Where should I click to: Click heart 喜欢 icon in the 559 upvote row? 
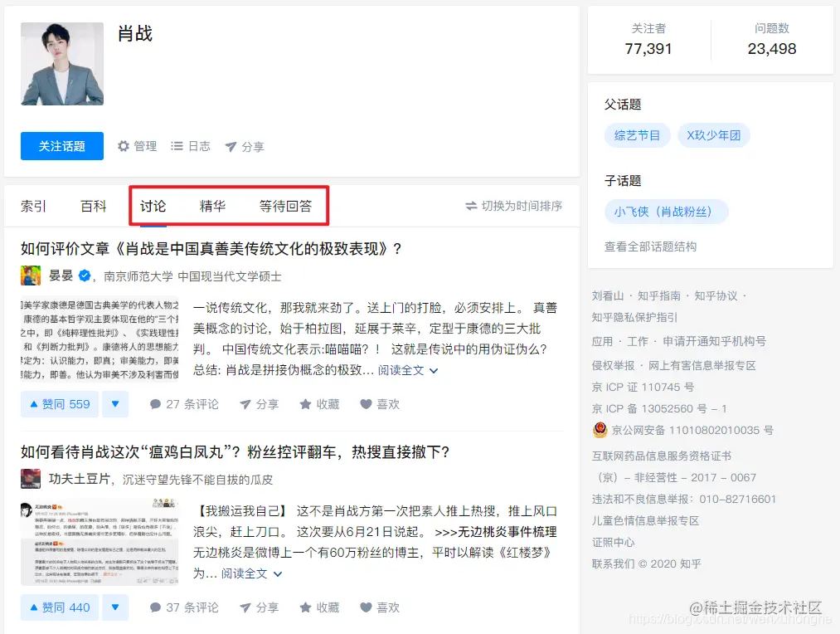(366, 404)
